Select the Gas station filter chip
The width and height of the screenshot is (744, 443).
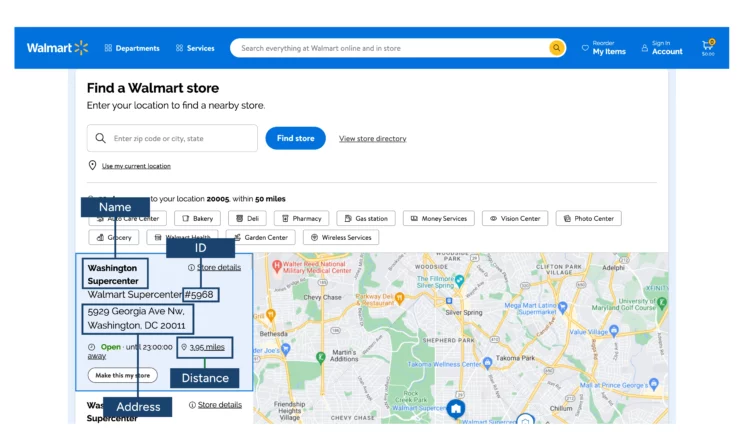(x=366, y=218)
